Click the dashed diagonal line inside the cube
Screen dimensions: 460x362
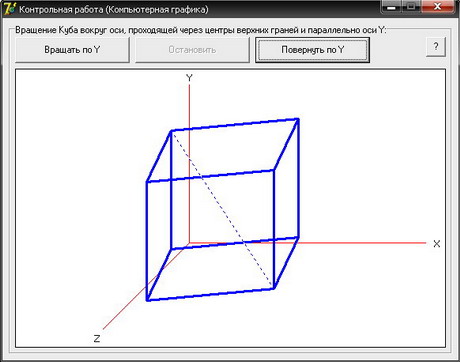[222, 210]
